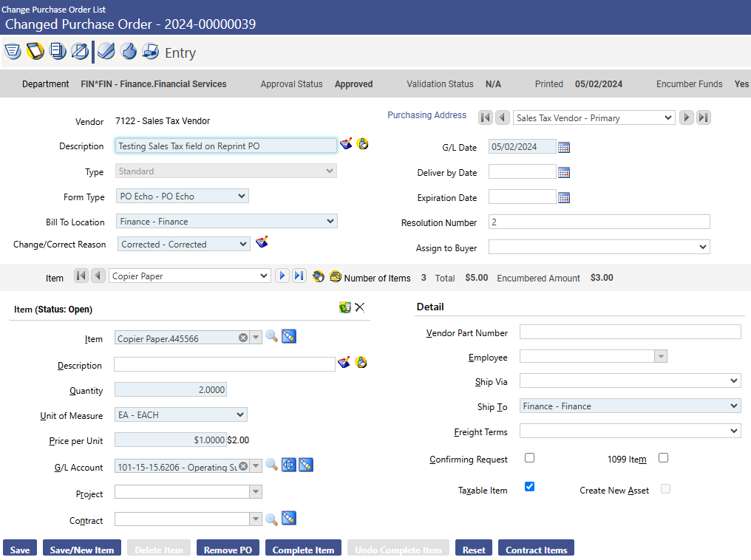Click the printer toolbar icon
This screenshot has height=560, width=751.
tap(150, 51)
